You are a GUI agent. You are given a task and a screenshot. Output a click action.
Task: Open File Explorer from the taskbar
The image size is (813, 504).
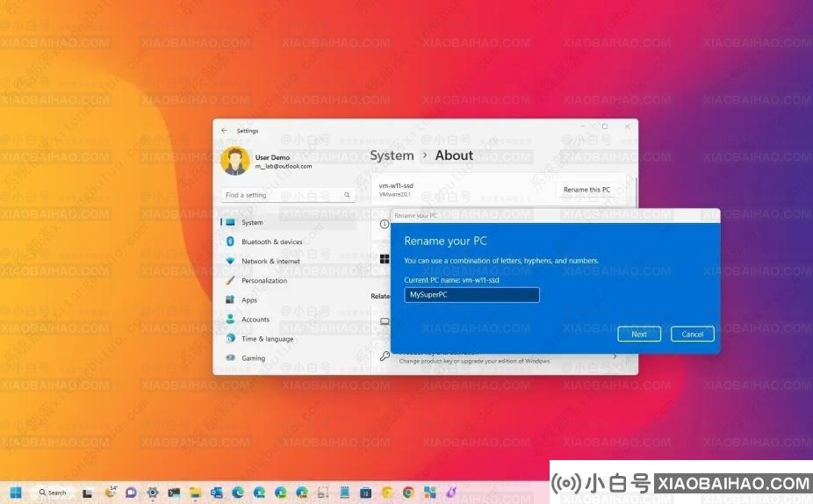[x=195, y=493]
